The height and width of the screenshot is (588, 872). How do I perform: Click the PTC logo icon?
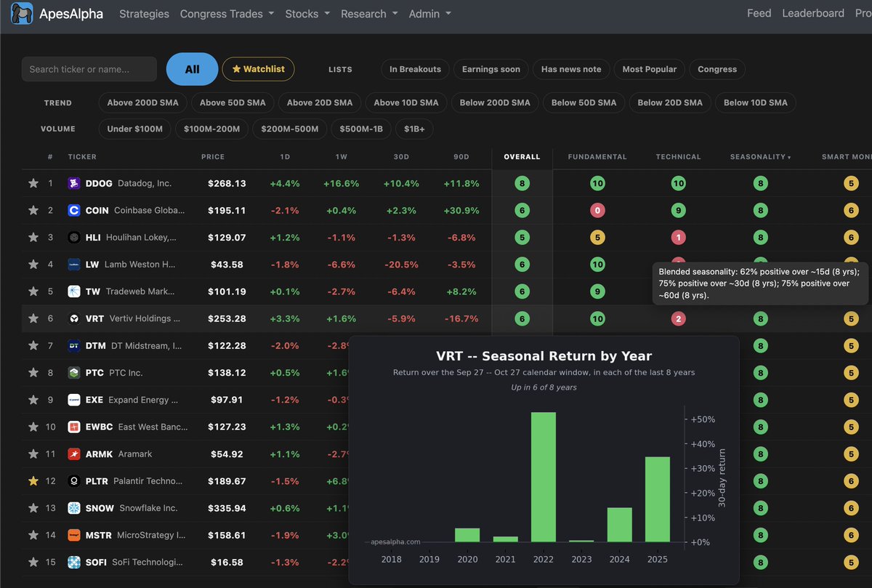[73, 373]
